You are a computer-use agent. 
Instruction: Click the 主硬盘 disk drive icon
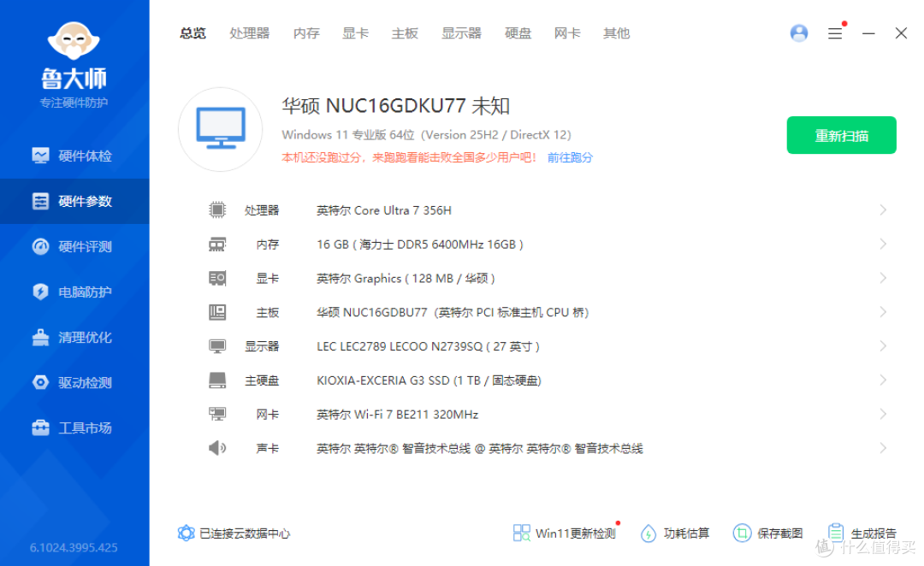click(216, 380)
